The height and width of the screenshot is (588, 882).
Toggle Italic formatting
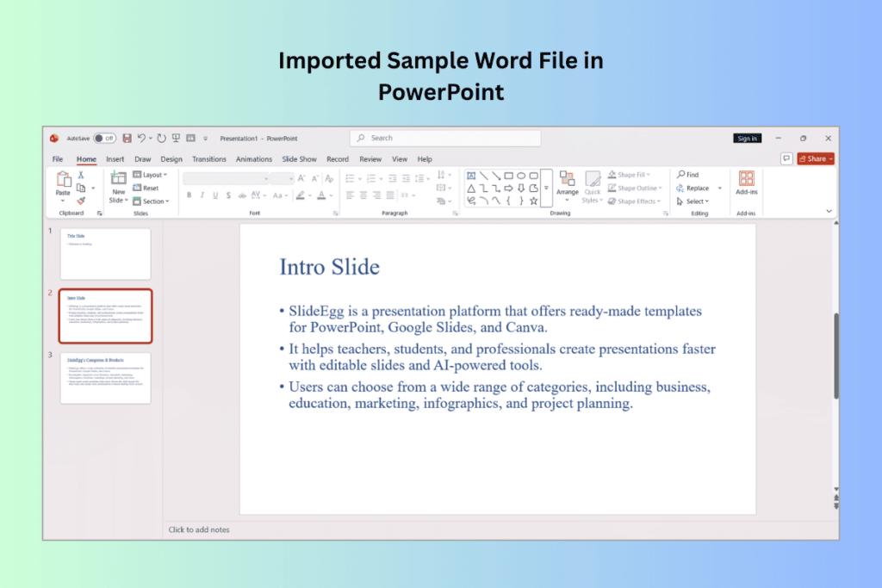coord(202,195)
